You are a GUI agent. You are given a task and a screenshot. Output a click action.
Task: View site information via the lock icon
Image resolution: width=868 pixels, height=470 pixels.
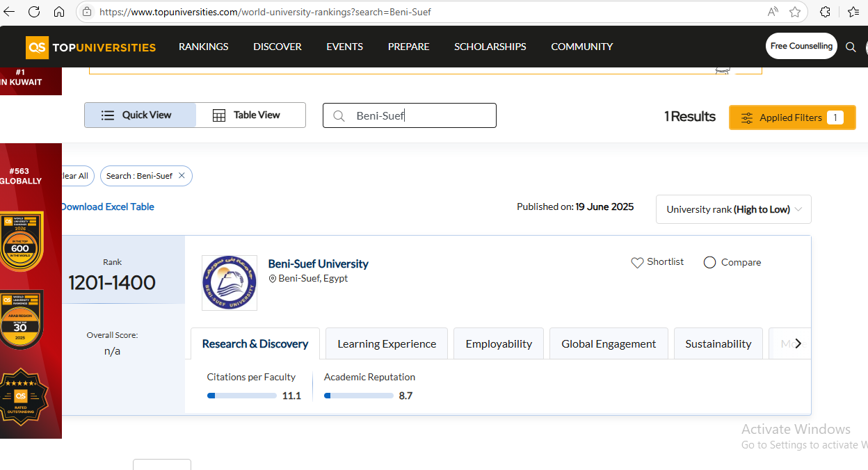pos(87,12)
